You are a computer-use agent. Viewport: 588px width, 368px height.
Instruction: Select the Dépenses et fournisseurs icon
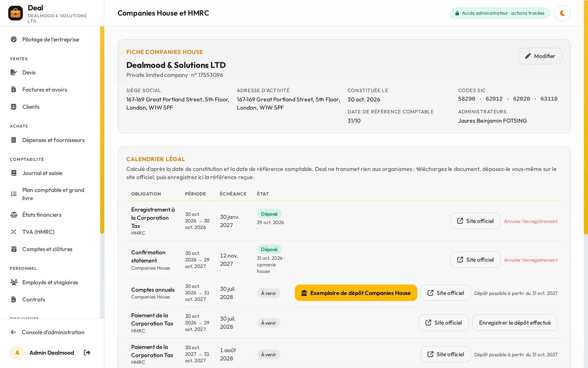(14, 140)
